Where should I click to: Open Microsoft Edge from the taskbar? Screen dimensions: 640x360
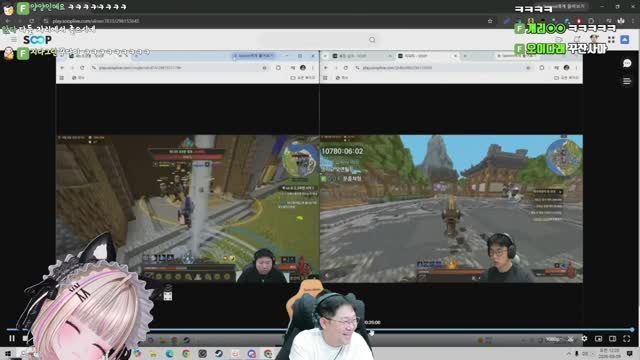point(170,354)
